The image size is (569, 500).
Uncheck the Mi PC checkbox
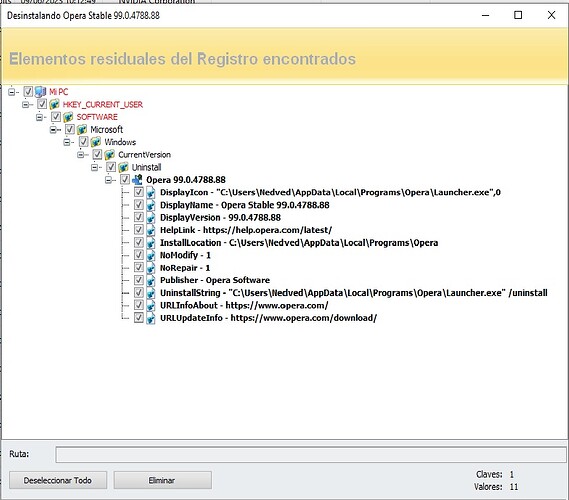click(x=28, y=91)
